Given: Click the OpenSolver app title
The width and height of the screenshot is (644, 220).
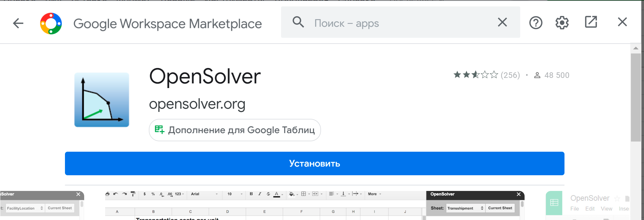Looking at the screenshot, I should coord(205,76).
